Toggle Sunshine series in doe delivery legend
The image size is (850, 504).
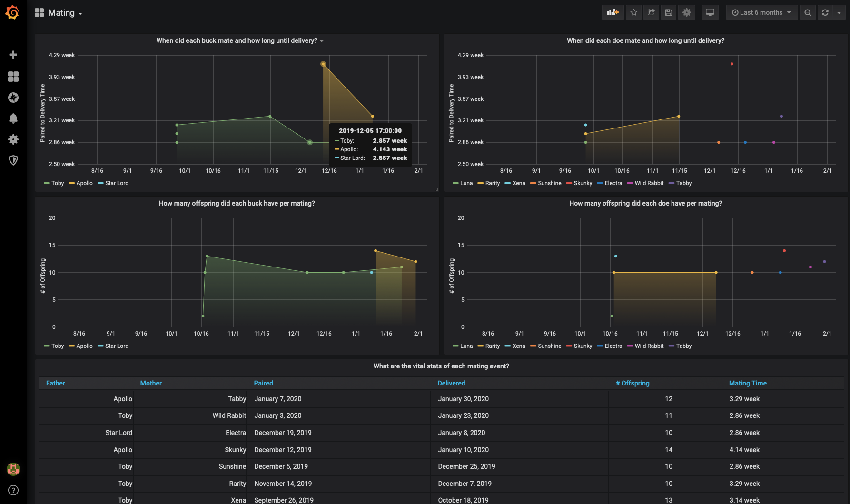(x=549, y=183)
